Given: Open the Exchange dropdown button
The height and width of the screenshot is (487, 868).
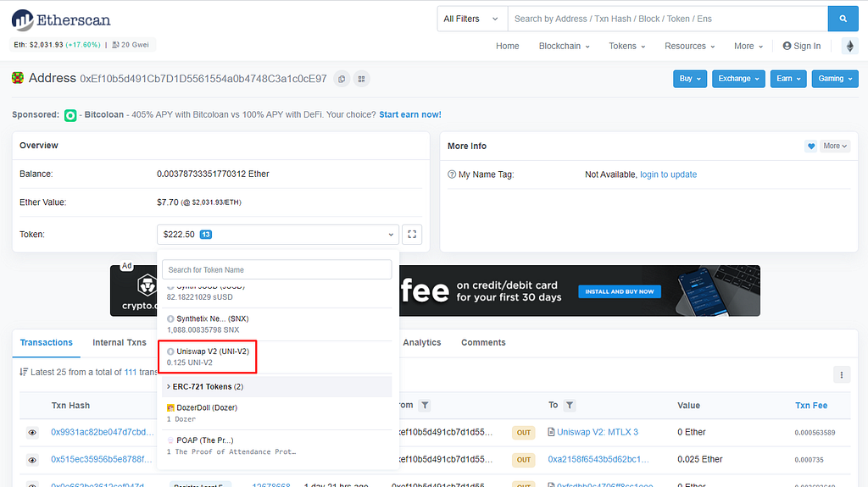Looking at the screenshot, I should click(x=738, y=79).
